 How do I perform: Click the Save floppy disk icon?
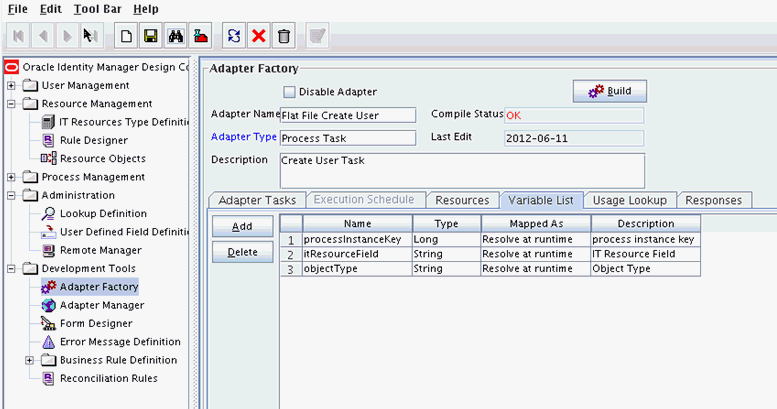tap(151, 36)
